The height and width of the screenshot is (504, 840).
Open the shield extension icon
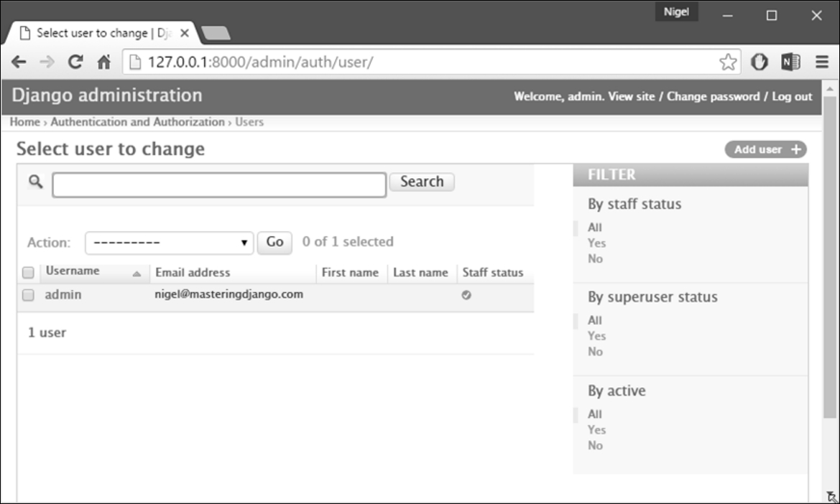pos(759,62)
